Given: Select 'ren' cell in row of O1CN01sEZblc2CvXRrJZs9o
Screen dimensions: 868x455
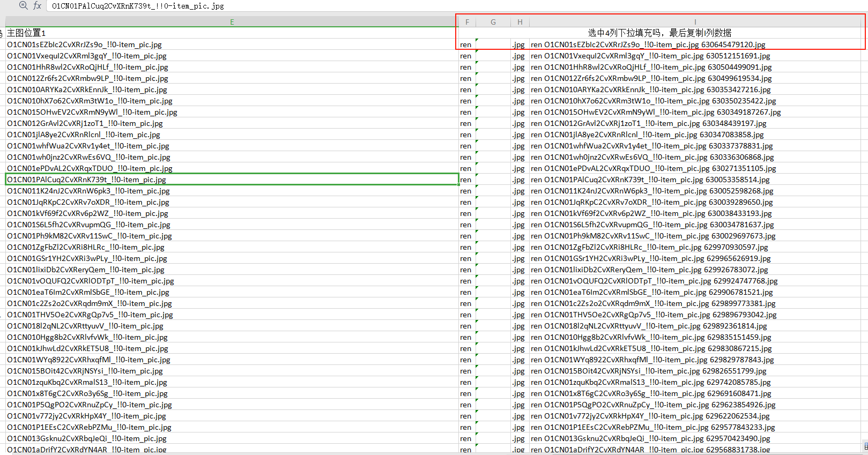Looking at the screenshot, I should [467, 44].
